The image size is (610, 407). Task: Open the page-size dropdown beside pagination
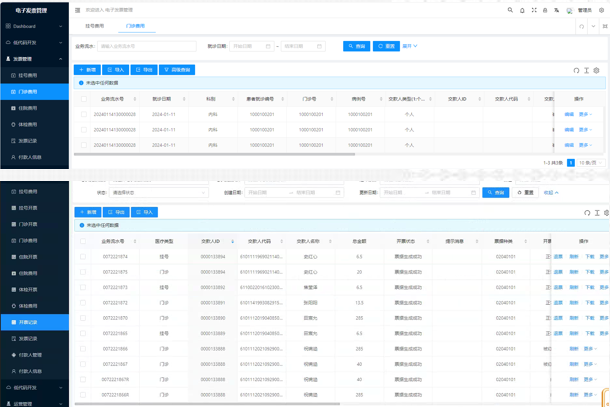(x=588, y=162)
